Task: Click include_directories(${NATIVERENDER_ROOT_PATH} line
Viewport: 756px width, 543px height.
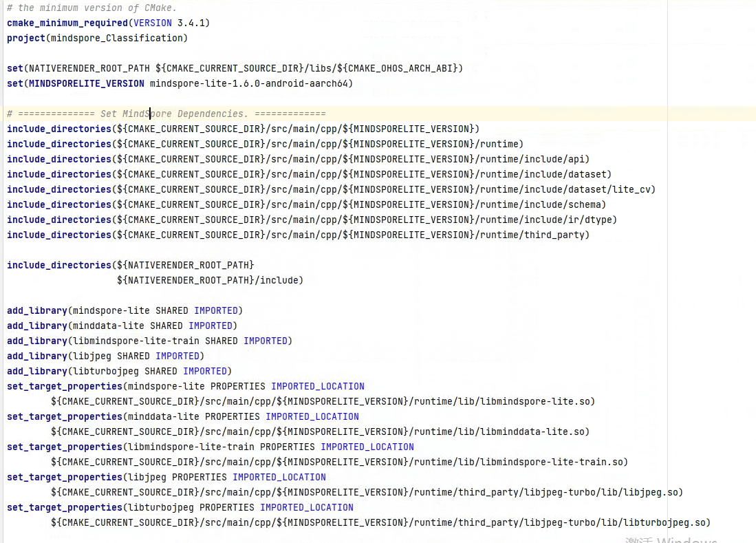Action: click(130, 265)
